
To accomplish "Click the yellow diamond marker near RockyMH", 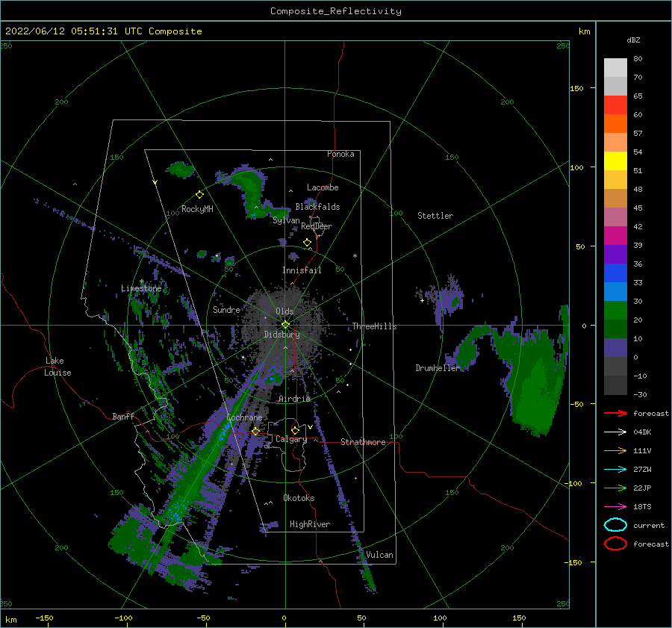I will (x=199, y=195).
